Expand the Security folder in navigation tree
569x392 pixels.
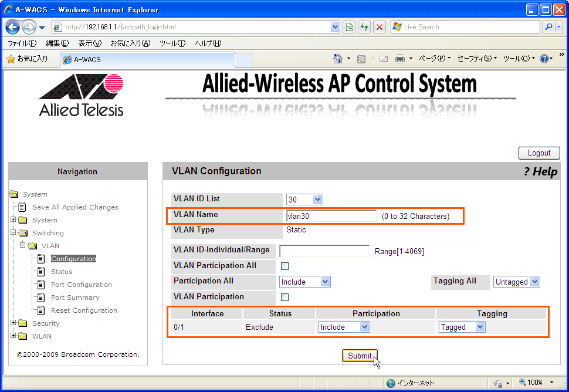click(x=13, y=323)
